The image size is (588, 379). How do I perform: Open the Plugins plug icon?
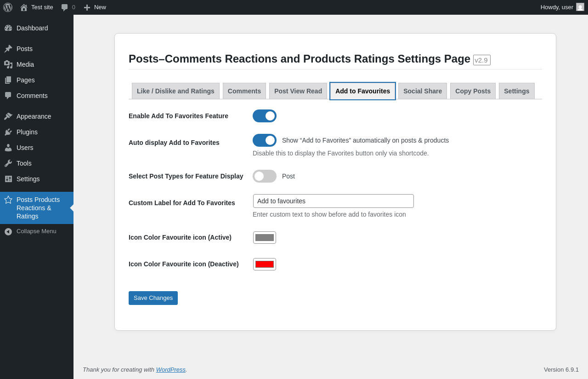pyautogui.click(x=8, y=132)
